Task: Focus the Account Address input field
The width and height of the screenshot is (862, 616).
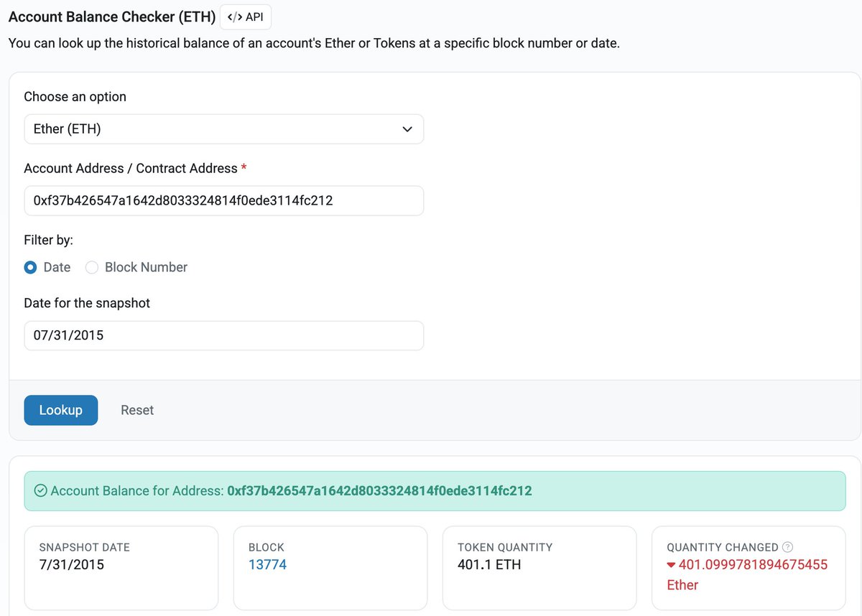Action: point(224,201)
